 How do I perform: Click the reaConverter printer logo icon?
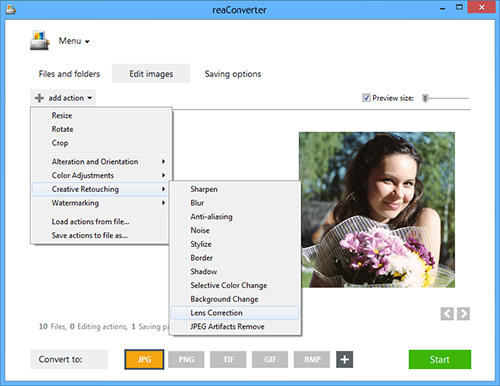[40, 40]
